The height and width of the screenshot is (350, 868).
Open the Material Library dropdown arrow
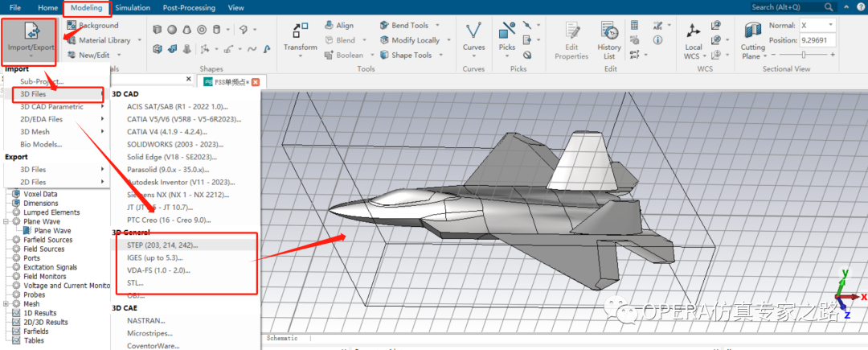point(140,40)
